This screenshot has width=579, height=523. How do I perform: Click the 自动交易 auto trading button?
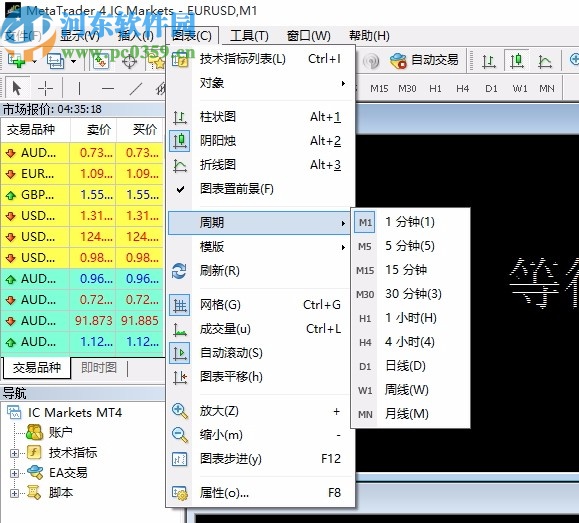[424, 60]
